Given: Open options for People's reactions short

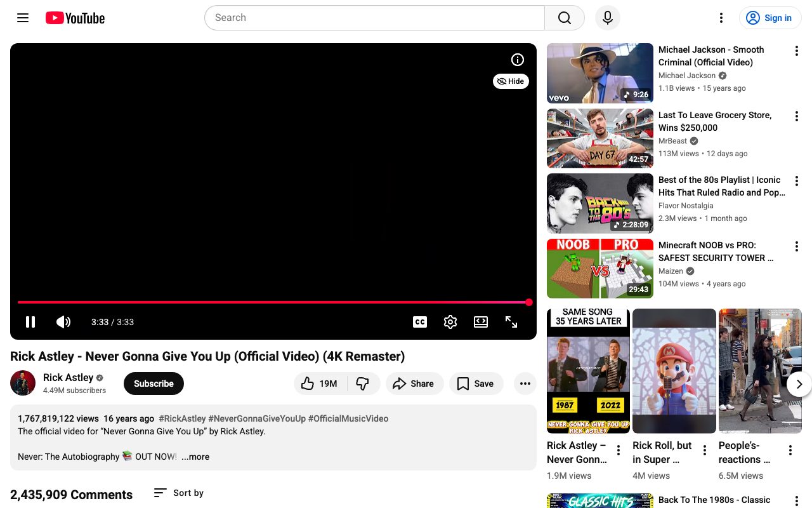Looking at the screenshot, I should pos(790,451).
